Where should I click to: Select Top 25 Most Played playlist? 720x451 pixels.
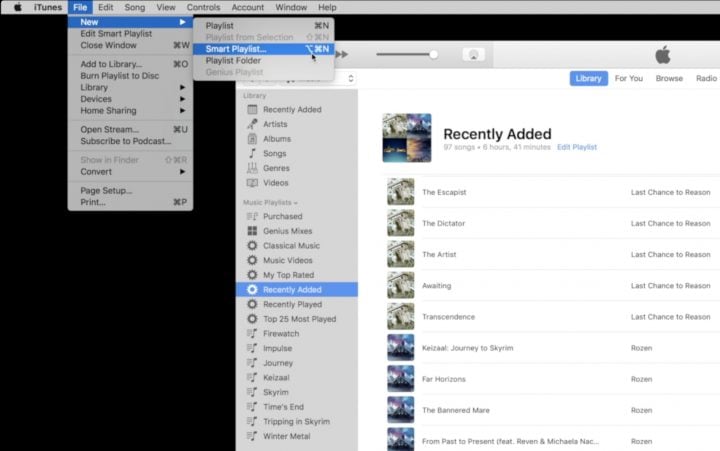pyautogui.click(x=299, y=319)
